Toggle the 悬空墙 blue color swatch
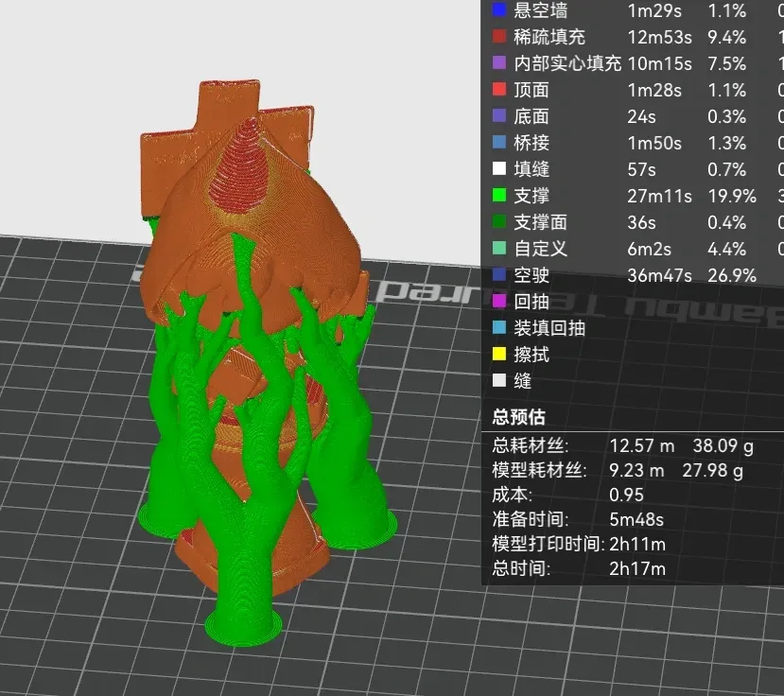Viewport: 784px width, 696px height. [499, 10]
